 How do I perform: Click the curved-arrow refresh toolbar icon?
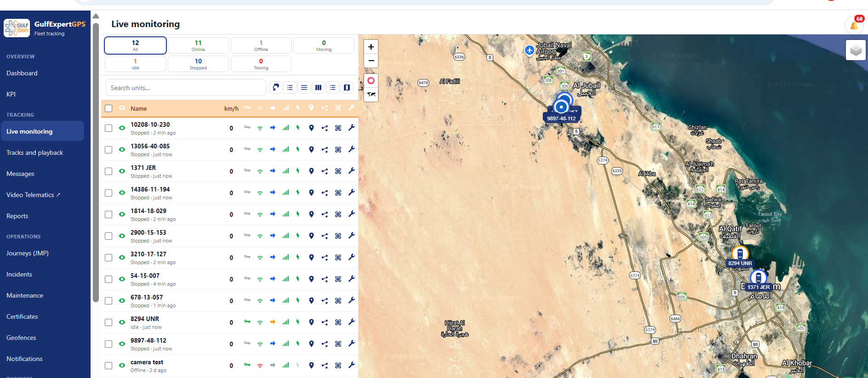(x=275, y=87)
